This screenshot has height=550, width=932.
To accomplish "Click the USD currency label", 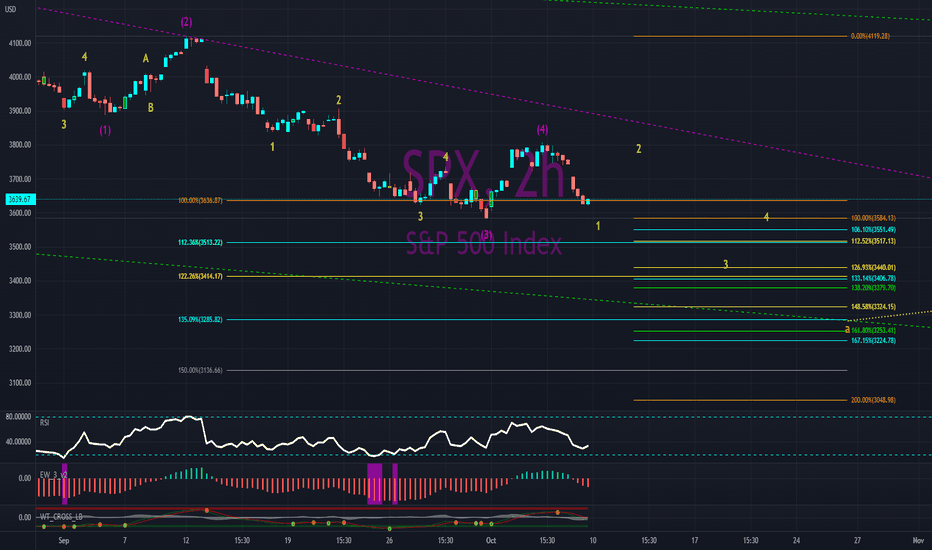I will tap(11, 10).
